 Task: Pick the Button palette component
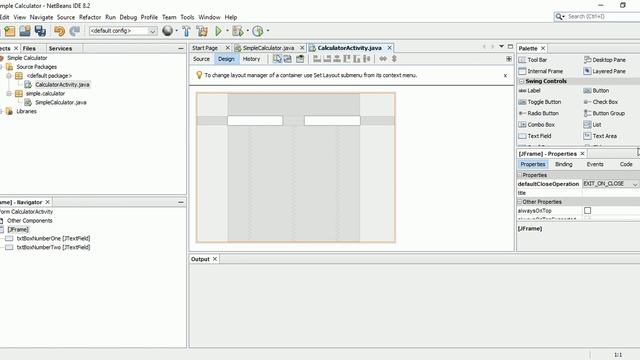coord(596,91)
